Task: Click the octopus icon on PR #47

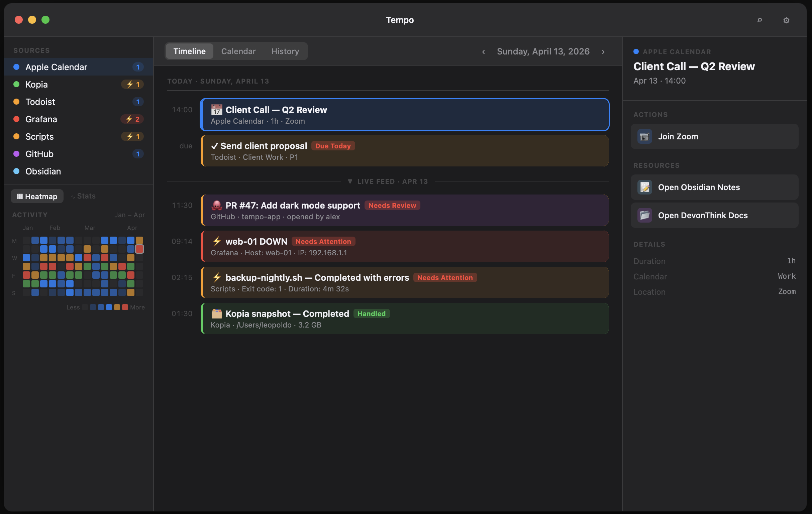Action: pos(216,205)
